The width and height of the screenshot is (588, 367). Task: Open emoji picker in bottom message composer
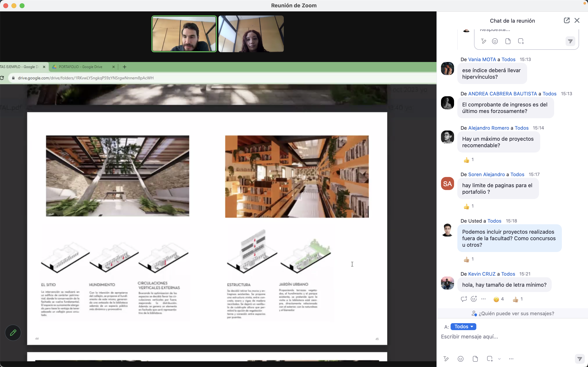coord(460,359)
